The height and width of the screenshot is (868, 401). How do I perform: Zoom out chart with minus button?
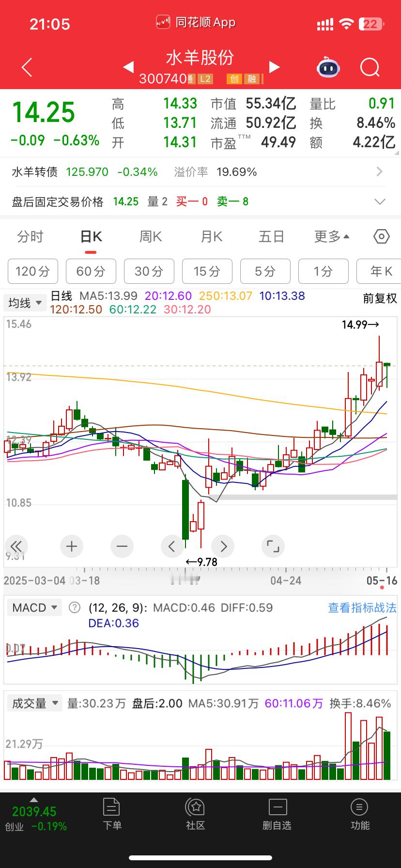click(122, 546)
